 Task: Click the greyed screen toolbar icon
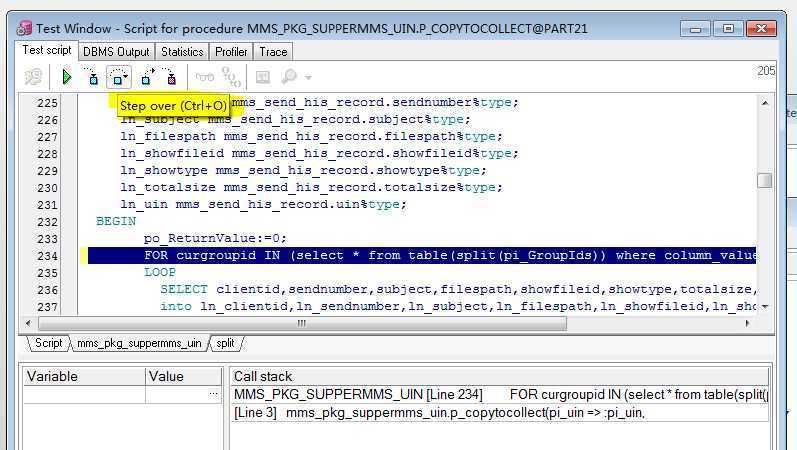262,77
